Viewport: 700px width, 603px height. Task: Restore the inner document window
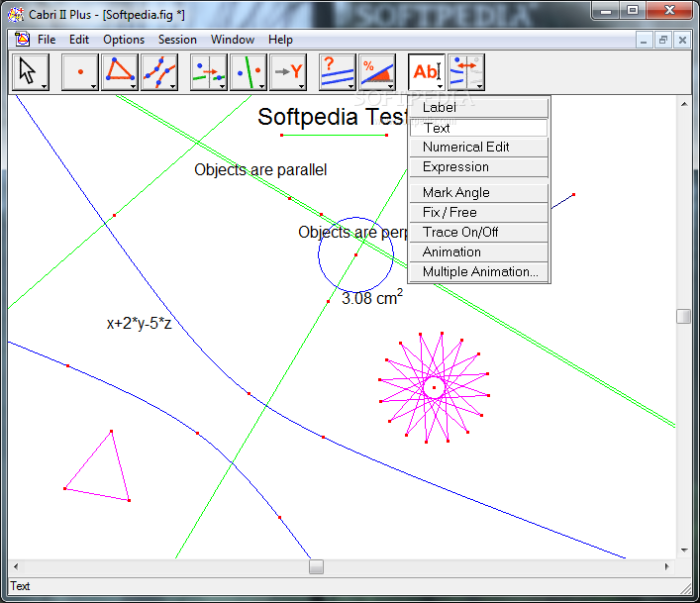tap(663, 41)
